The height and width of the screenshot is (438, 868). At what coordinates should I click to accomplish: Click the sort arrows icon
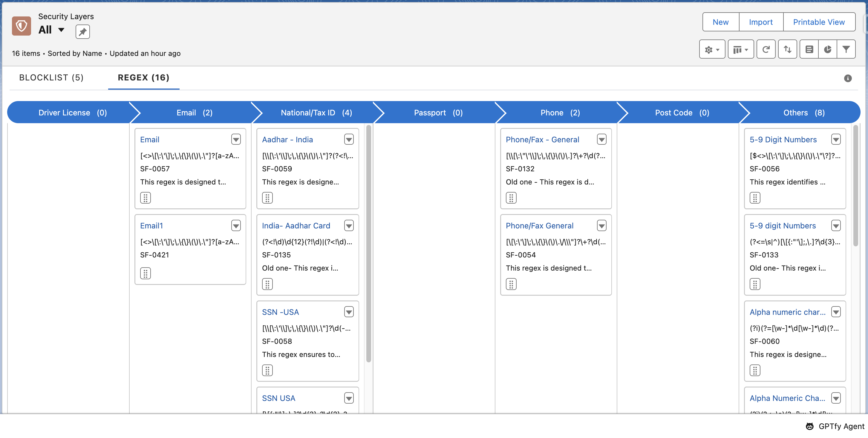tap(787, 50)
